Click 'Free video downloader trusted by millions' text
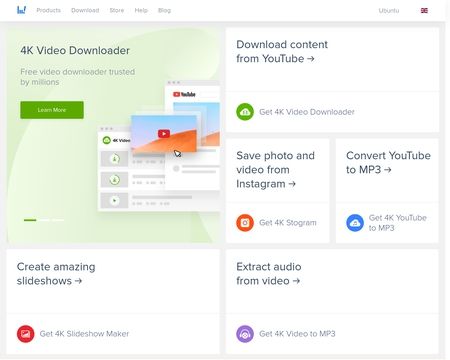Image resolution: width=450 pixels, height=360 pixels. [x=77, y=77]
